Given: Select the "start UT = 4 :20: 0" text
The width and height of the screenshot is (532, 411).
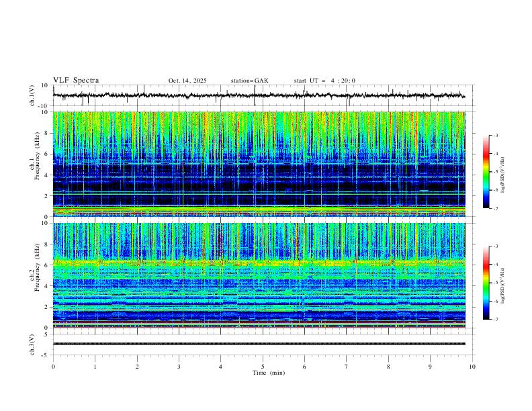Looking at the screenshot, I should click(324, 81).
